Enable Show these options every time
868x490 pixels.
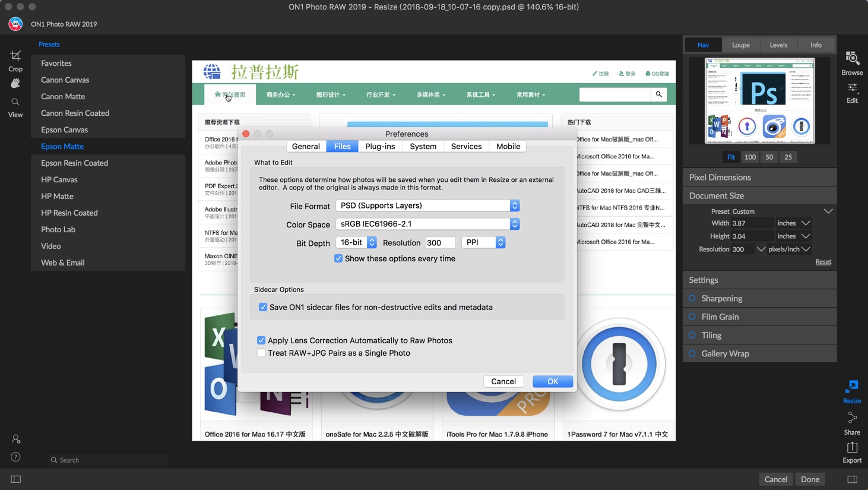tap(338, 258)
